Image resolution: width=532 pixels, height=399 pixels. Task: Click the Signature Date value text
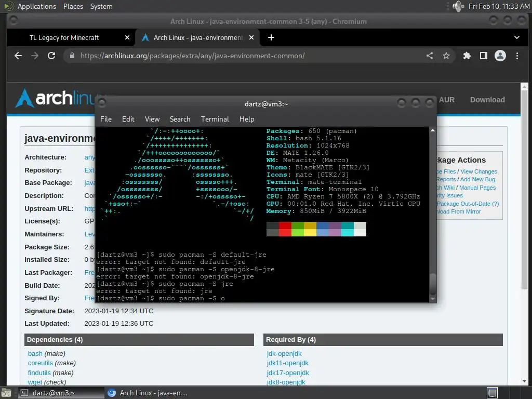pos(119,311)
